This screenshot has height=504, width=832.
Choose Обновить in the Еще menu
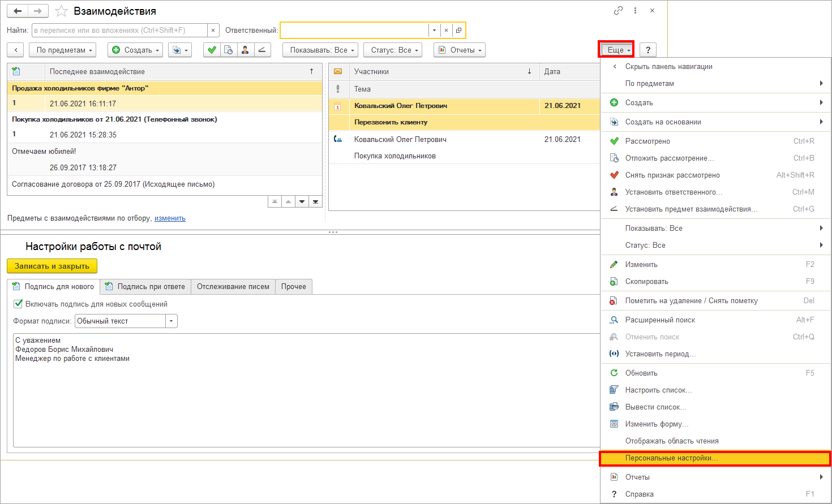point(715,373)
